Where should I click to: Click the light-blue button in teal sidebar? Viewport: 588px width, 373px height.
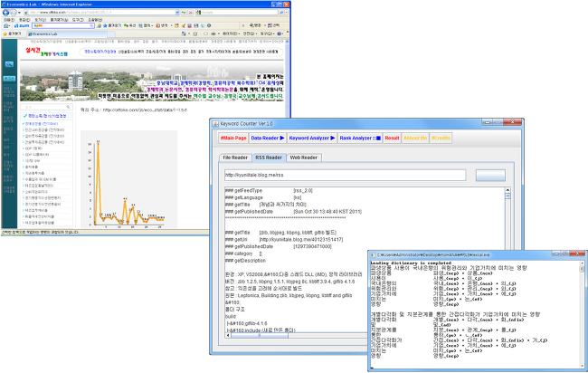click(9, 79)
